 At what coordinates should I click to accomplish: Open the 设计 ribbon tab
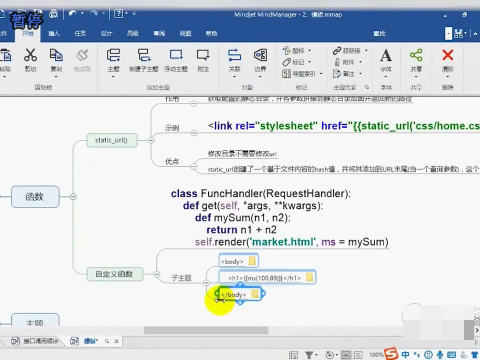106,33
